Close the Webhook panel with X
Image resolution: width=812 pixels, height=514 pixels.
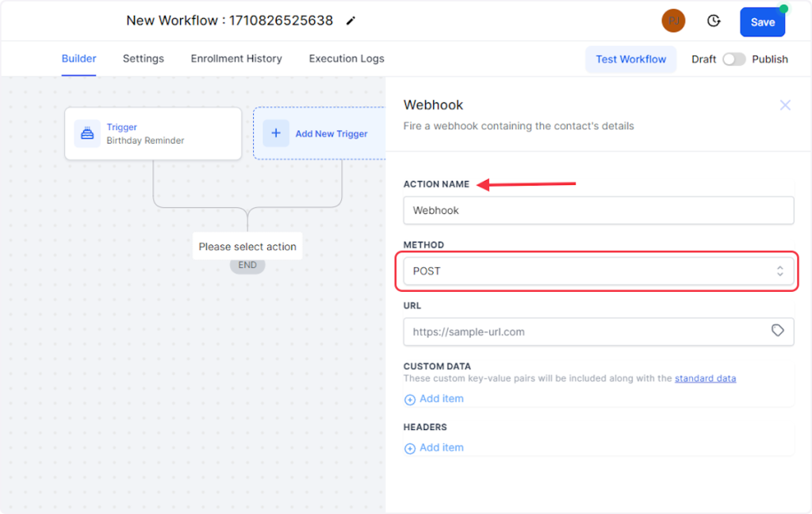785,105
